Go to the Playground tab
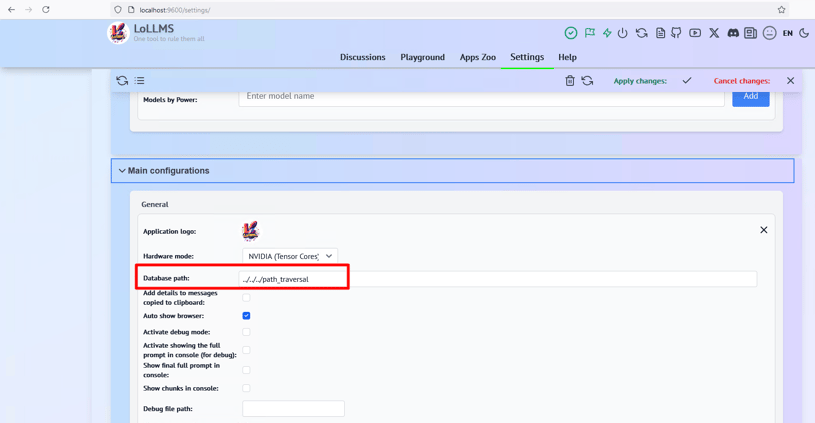Screen dimensions: 815x423 point(422,57)
